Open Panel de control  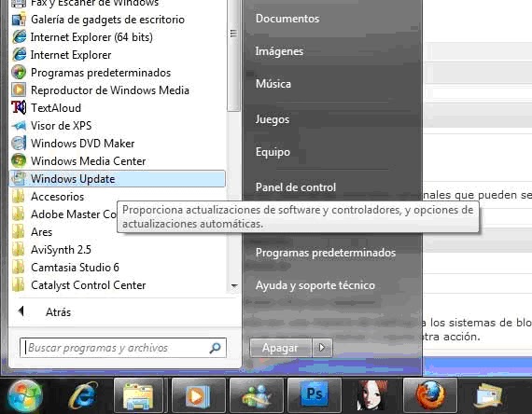(x=296, y=187)
